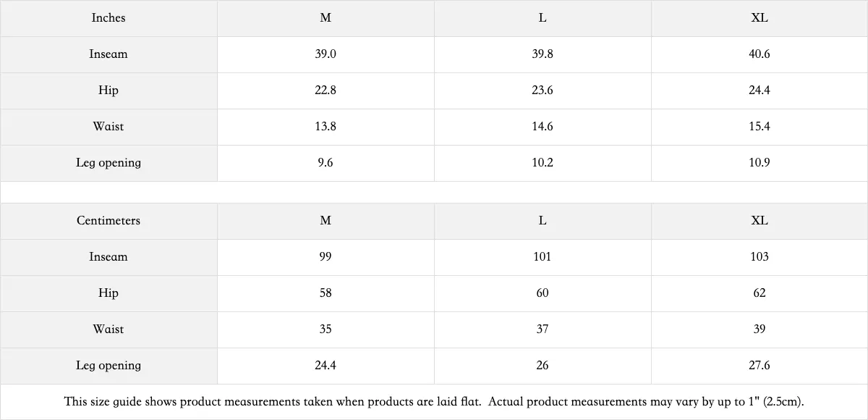Viewport: 868px width, 420px height.
Task: Click the Hip row label in inches table
Action: [x=109, y=91]
